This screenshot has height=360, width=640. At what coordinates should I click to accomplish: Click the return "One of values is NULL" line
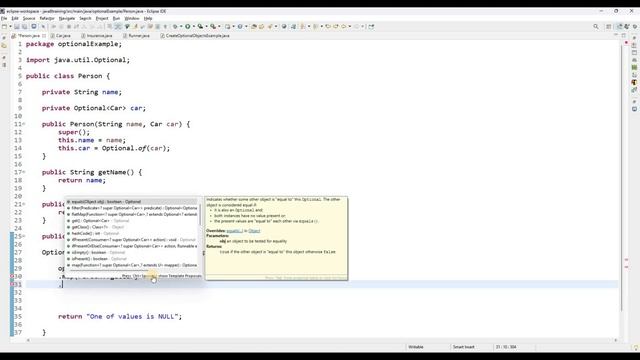[120, 316]
